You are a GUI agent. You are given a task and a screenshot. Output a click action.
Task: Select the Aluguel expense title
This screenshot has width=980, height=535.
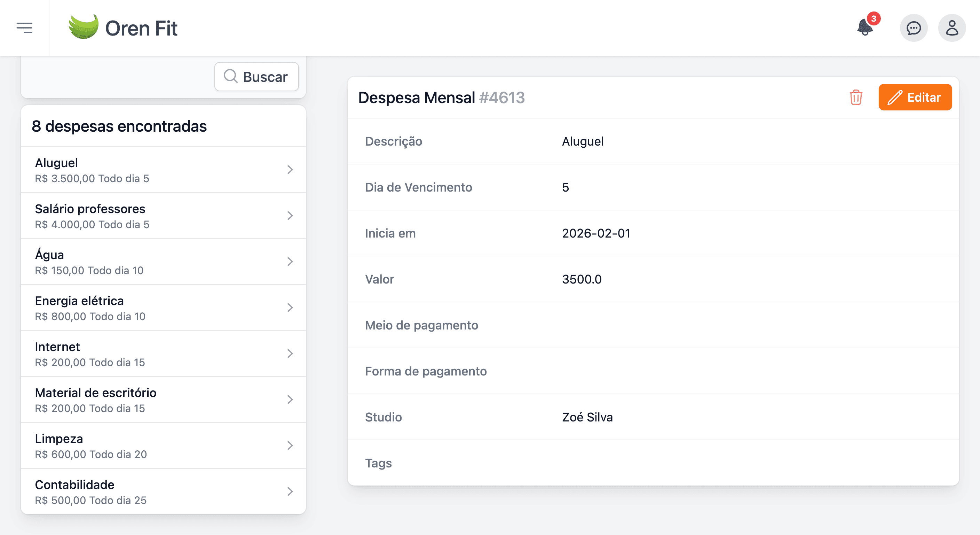pyautogui.click(x=56, y=163)
